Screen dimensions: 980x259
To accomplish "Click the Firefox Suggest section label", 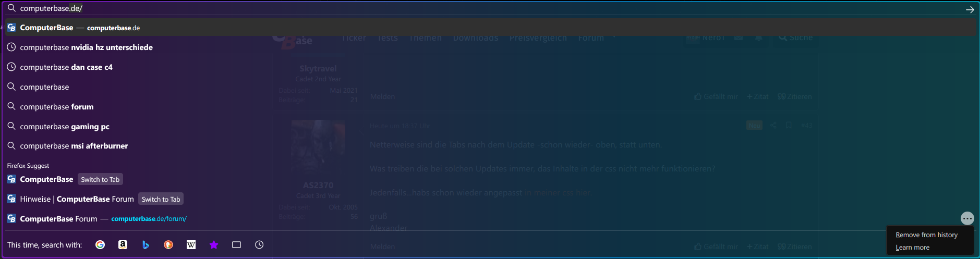I will [28, 166].
